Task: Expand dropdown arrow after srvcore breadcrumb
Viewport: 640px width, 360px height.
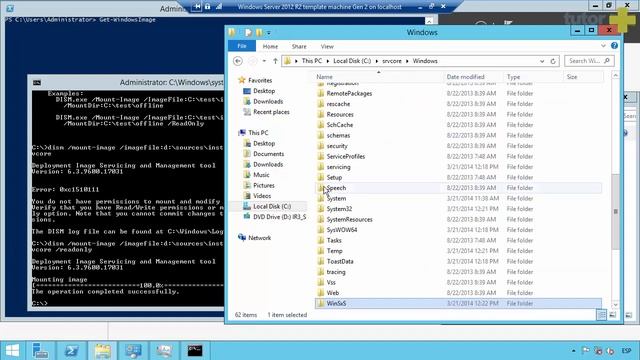Action: tap(407, 61)
